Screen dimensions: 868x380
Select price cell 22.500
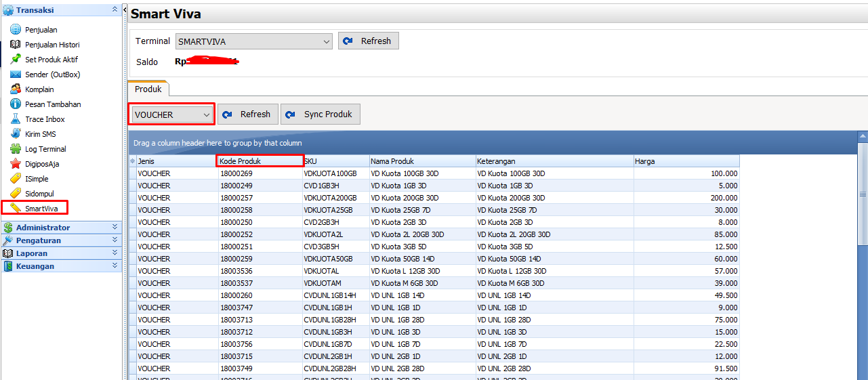[686, 344]
